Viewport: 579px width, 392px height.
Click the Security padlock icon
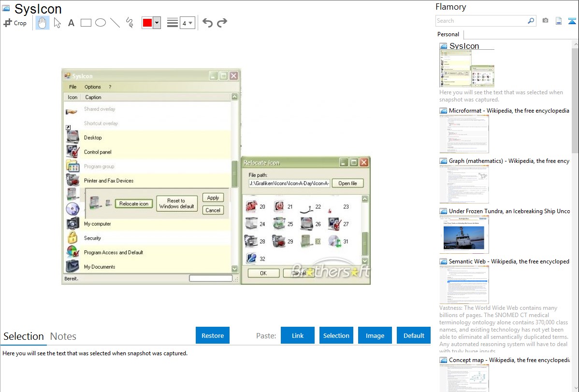click(x=73, y=237)
